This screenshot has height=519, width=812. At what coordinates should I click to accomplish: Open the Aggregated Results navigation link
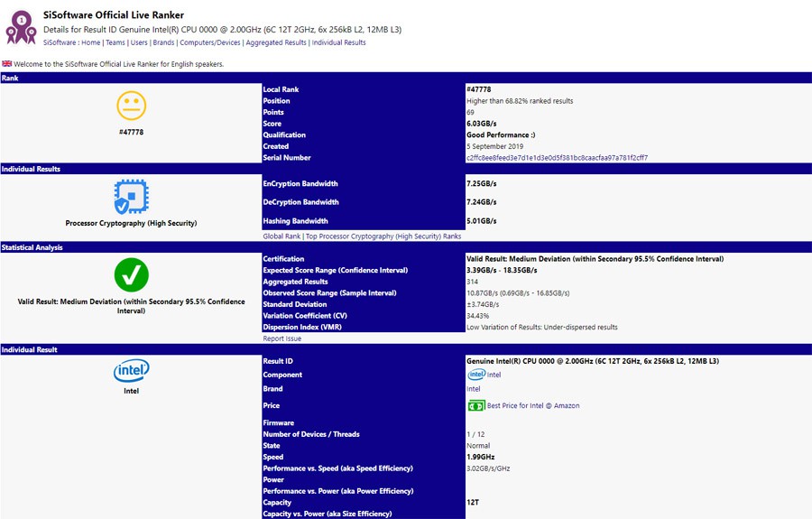pos(276,42)
